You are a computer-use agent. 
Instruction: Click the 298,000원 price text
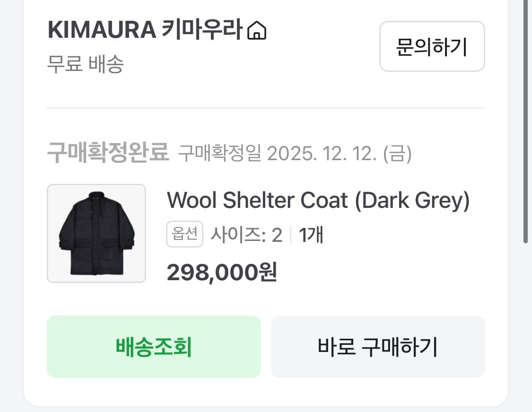(x=222, y=272)
